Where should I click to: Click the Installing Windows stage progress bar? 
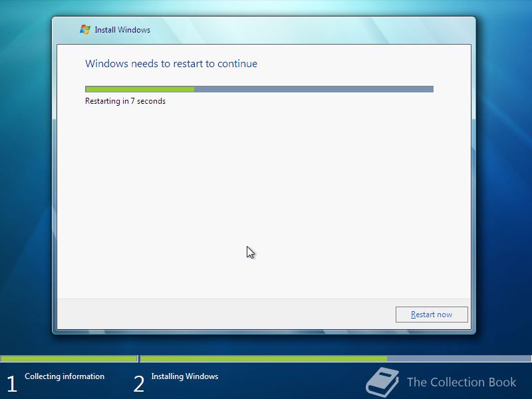[336, 358]
